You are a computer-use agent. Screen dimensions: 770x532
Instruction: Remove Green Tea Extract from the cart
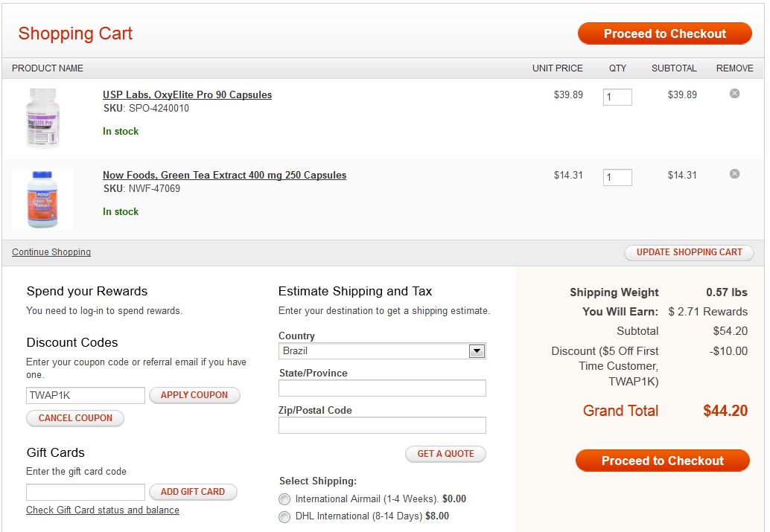[734, 173]
